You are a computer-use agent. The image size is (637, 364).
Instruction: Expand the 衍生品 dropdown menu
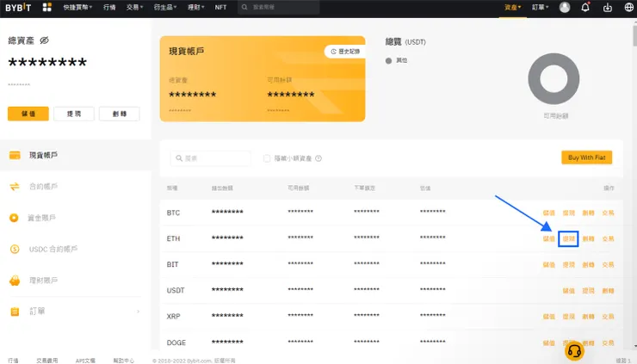165,7
